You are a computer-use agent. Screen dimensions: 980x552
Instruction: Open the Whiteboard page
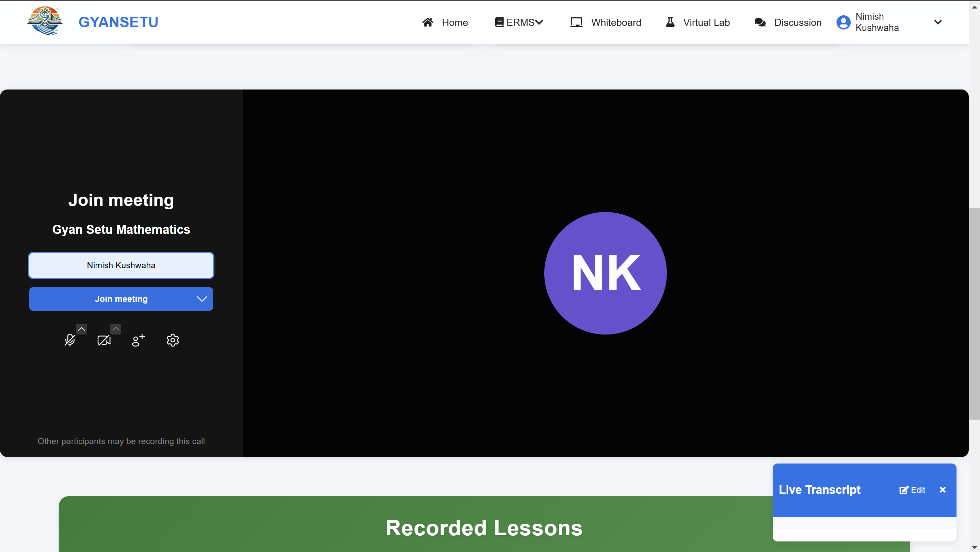(606, 22)
